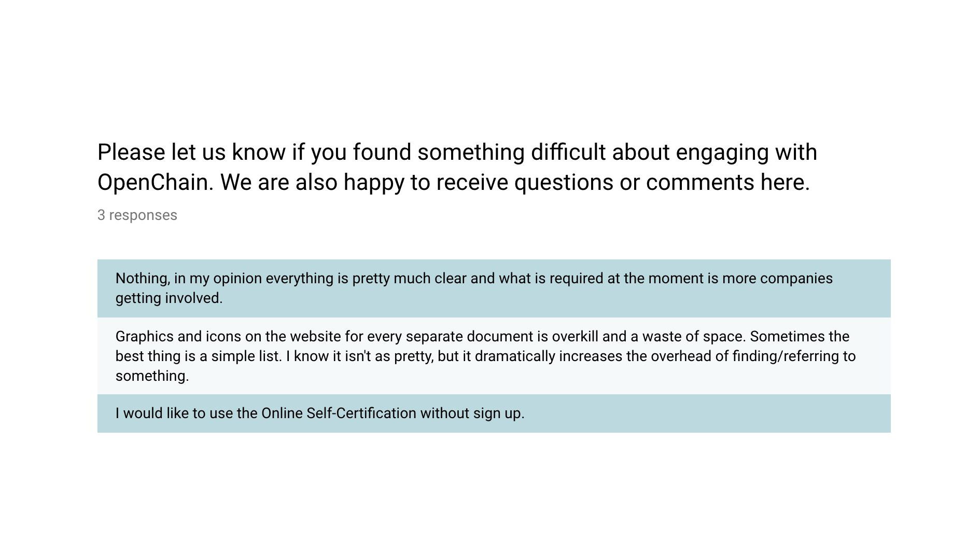
Task: Click the question heading about engaging difficulties
Action: 457,167
